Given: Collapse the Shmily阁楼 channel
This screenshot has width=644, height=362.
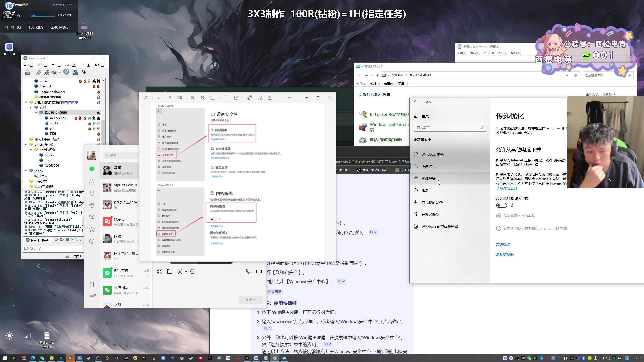Looking at the screenshot, I should click(31, 150).
